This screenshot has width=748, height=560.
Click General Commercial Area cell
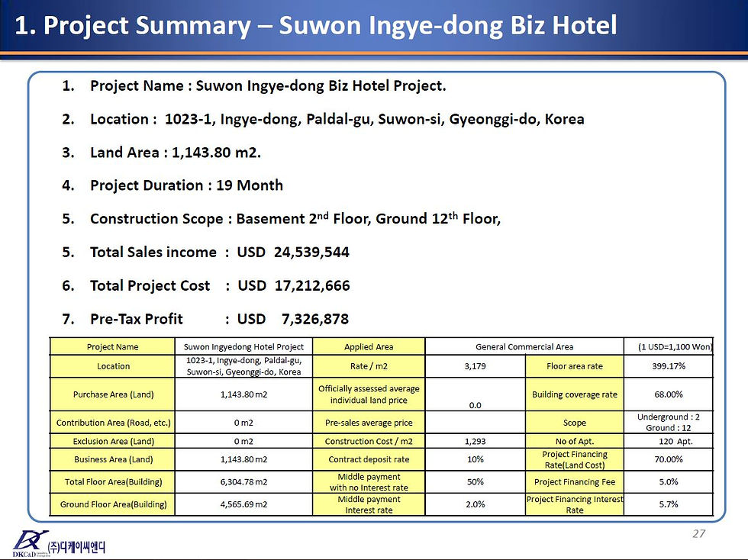coord(524,347)
